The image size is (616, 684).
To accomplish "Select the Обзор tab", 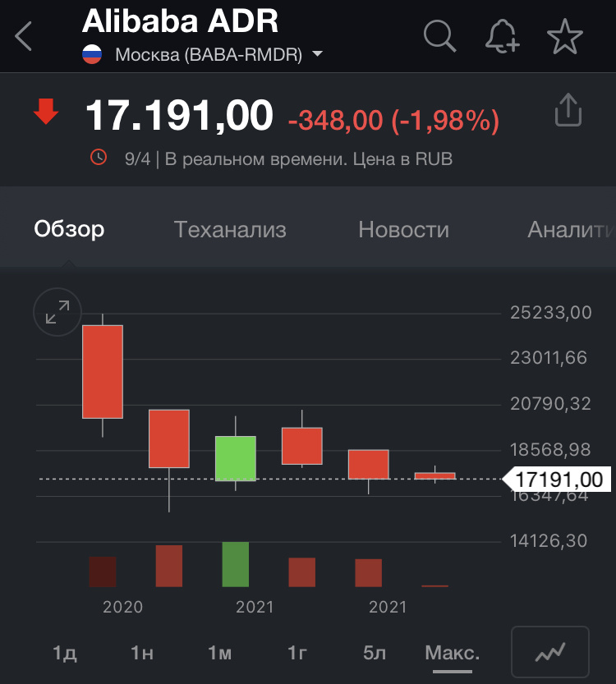I will coord(69,229).
